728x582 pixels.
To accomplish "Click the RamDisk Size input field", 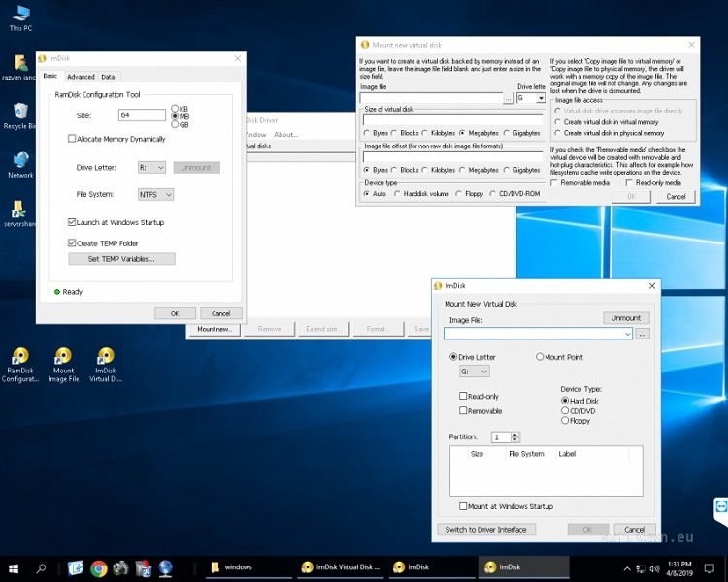I will coord(142,114).
